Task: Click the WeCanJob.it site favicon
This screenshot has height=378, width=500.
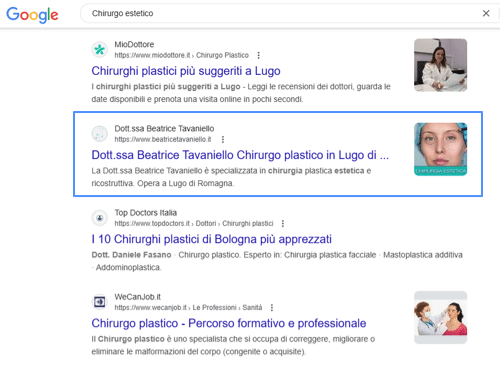Action: [100, 302]
